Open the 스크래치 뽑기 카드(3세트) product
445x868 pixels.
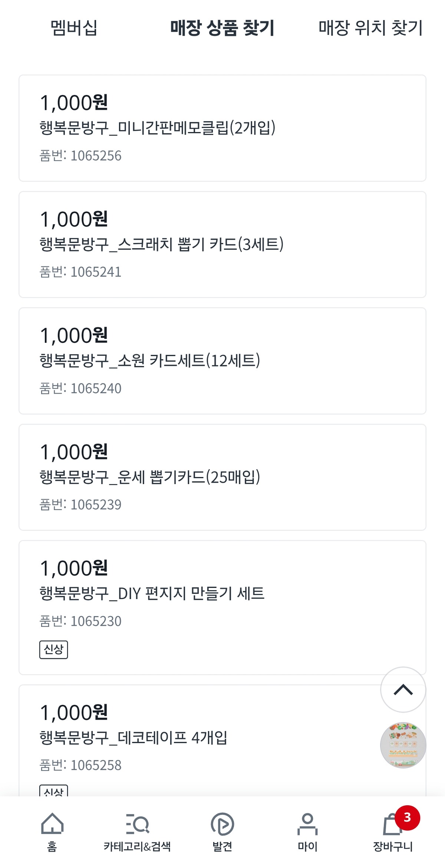pos(222,244)
